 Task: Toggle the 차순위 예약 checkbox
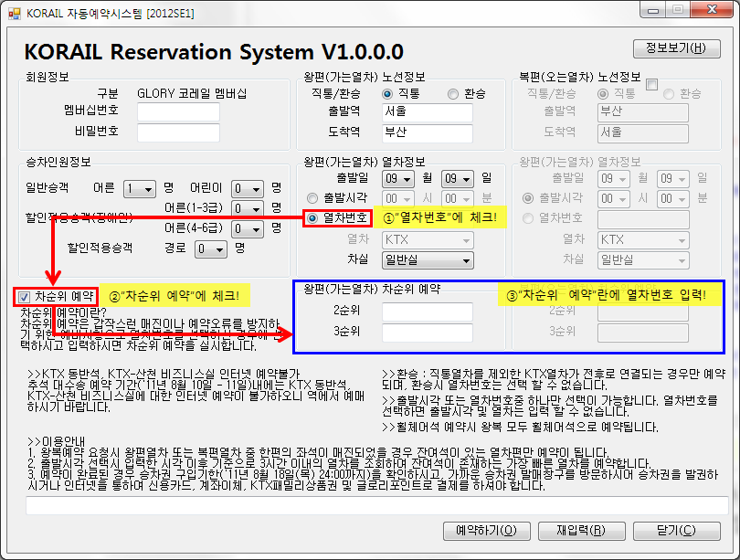(x=24, y=297)
